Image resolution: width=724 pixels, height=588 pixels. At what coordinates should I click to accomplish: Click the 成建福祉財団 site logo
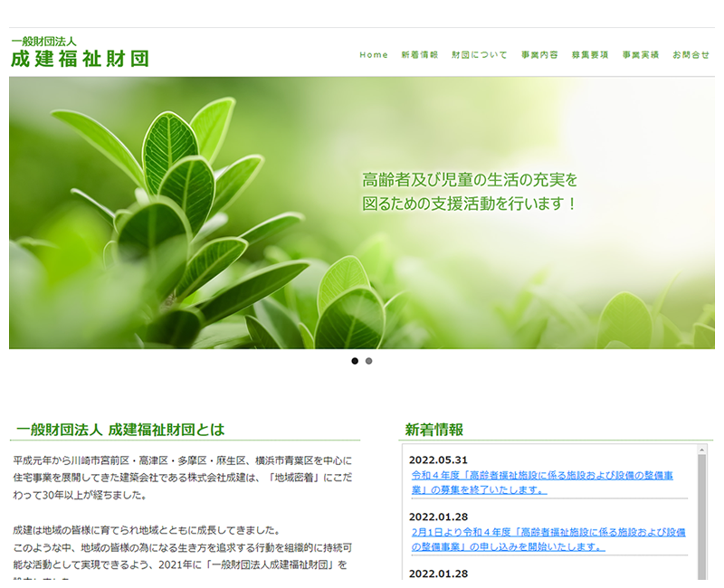(80, 52)
